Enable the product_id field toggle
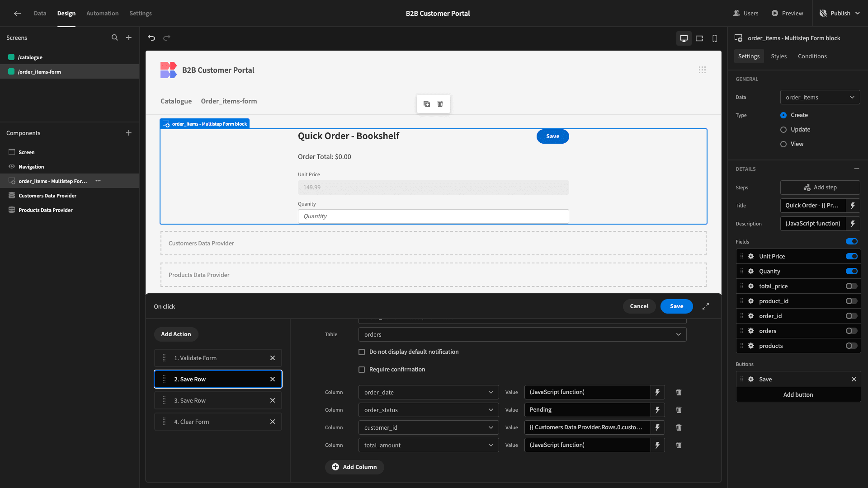The image size is (868, 488). 852,301
